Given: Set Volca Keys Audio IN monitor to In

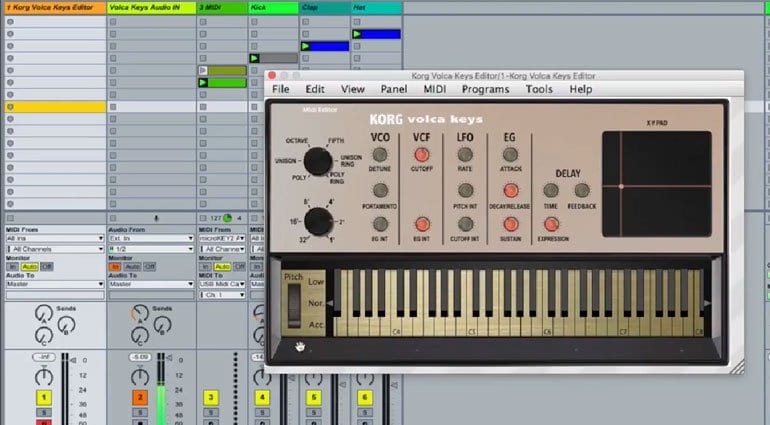Looking at the screenshot, I should [114, 266].
